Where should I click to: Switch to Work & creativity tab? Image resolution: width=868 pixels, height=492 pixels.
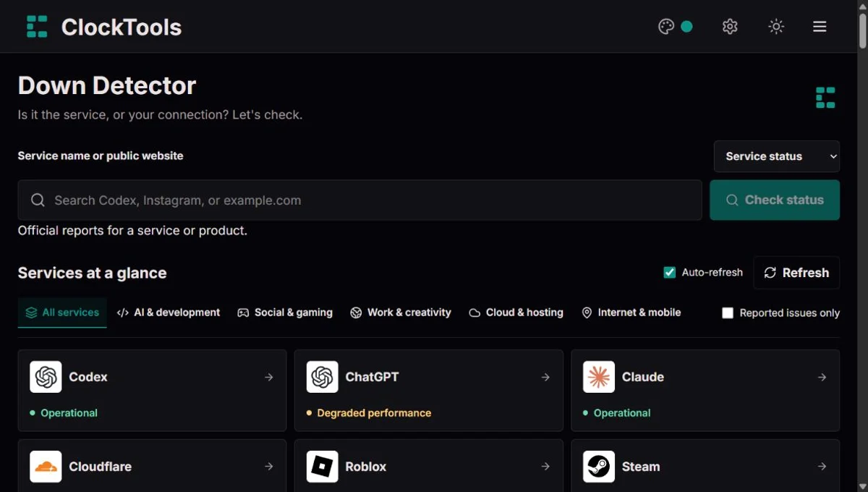pyautogui.click(x=401, y=313)
